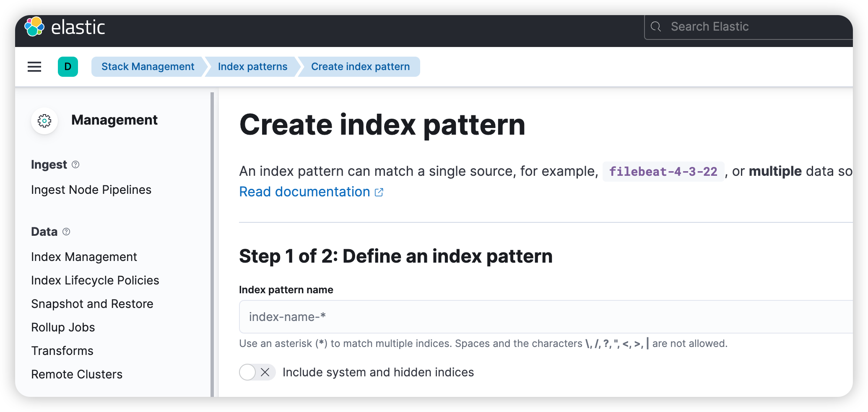Click the Elastic logo icon
868x412 pixels.
[x=34, y=27]
